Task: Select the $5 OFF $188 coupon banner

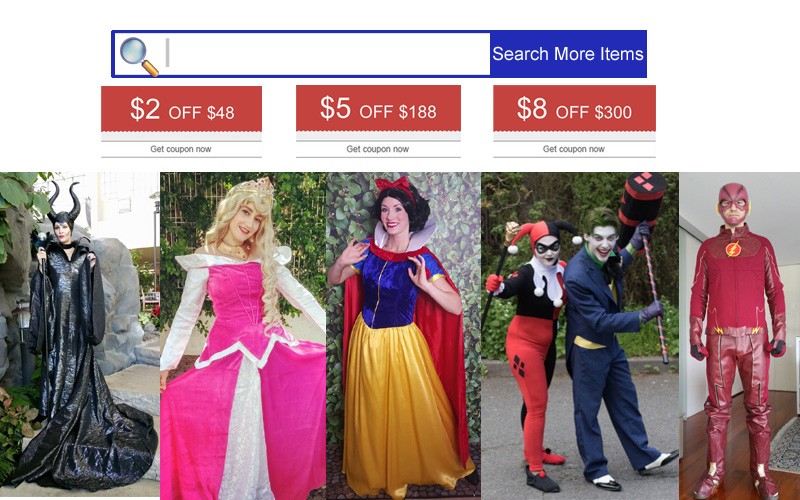Action: tap(378, 108)
